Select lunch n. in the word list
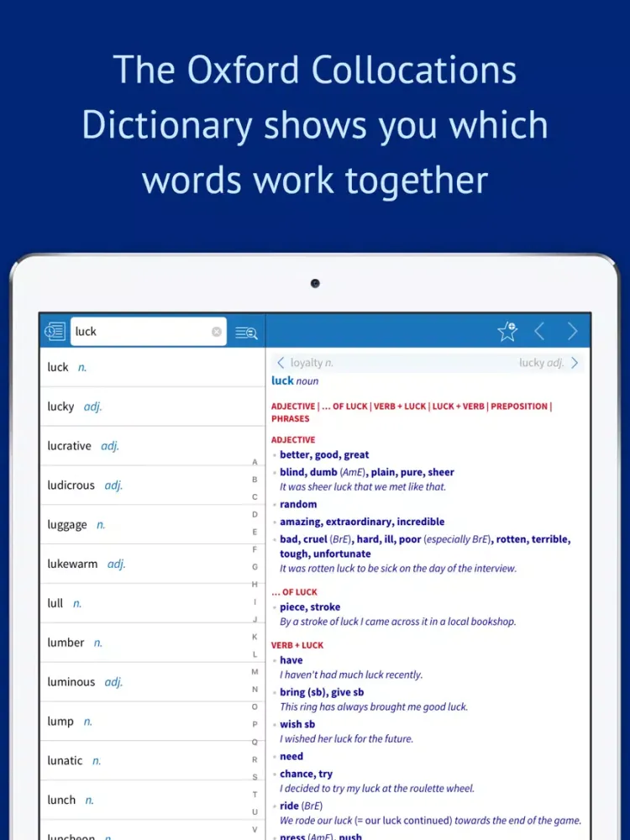The width and height of the screenshot is (630, 840). (152, 800)
